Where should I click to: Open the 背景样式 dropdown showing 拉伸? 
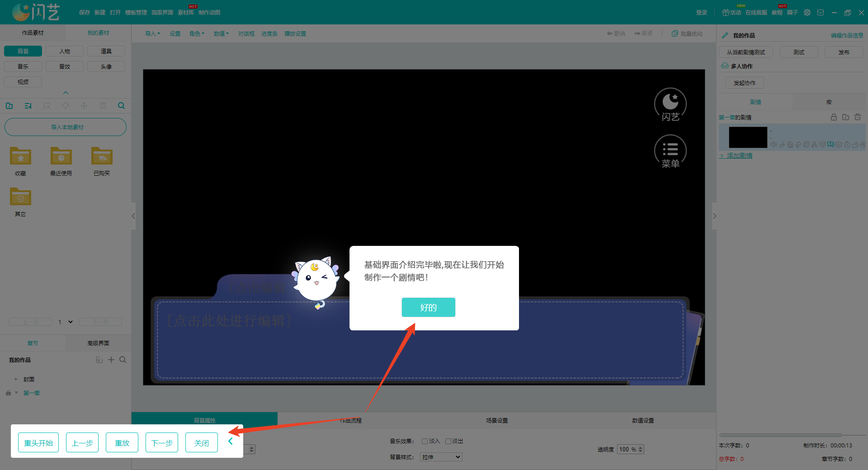coord(441,457)
